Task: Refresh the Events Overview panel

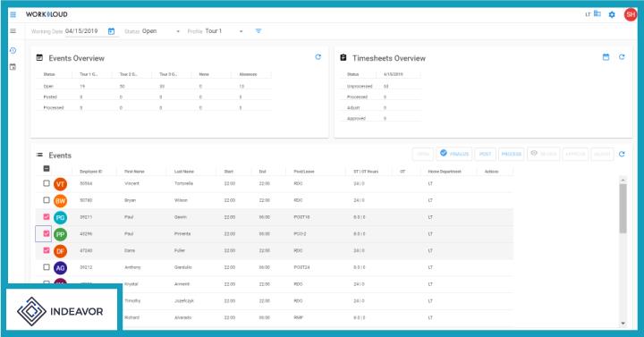Action: (x=318, y=57)
